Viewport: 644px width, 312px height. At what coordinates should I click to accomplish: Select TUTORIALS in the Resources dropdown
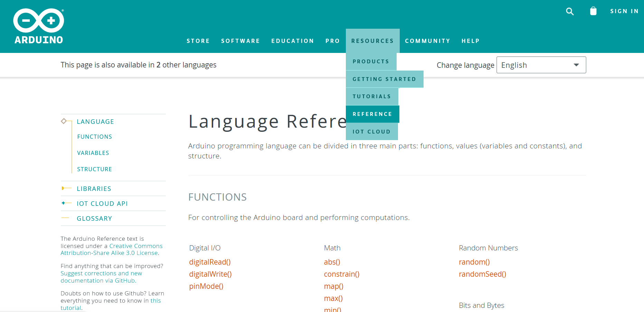[372, 97]
